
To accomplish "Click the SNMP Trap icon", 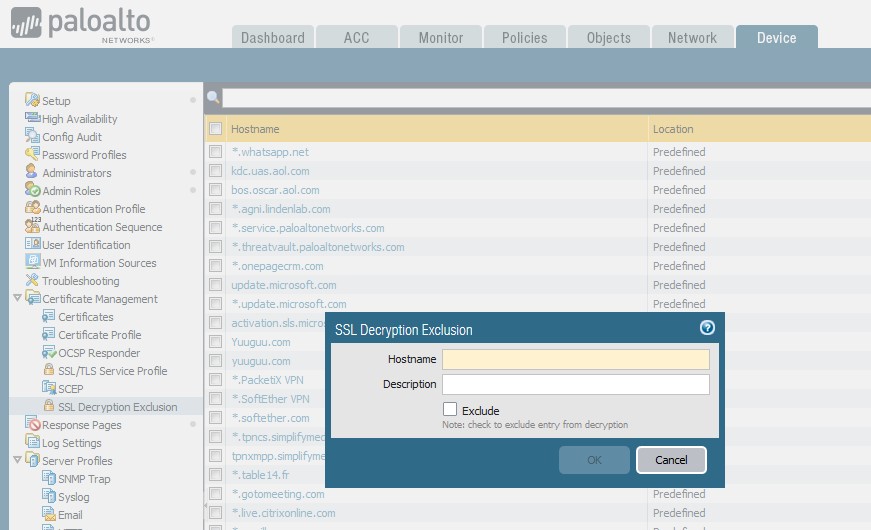I will (49, 478).
